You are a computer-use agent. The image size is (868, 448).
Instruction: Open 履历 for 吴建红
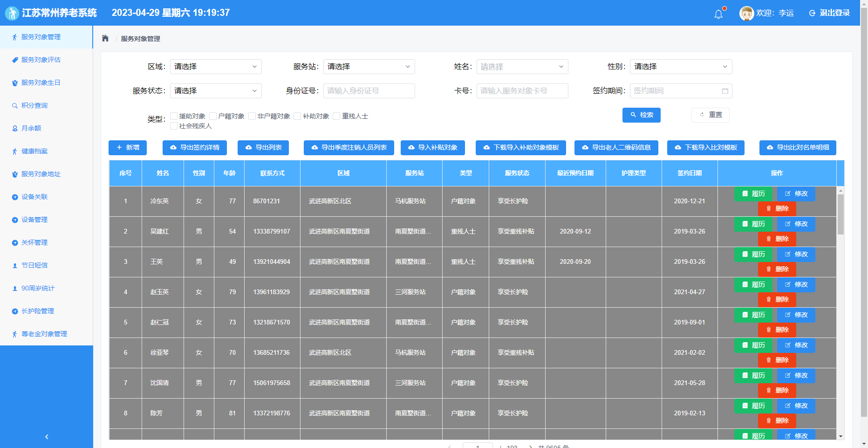(753, 224)
